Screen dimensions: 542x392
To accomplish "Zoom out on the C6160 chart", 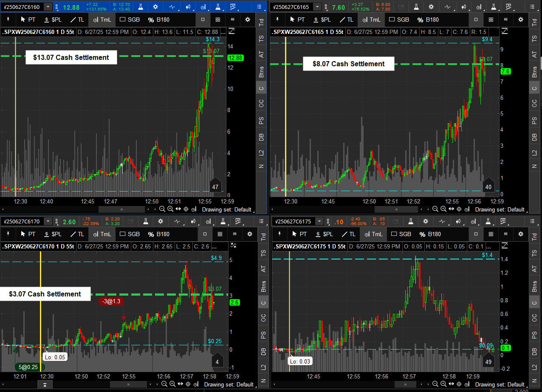I will 162,209.
